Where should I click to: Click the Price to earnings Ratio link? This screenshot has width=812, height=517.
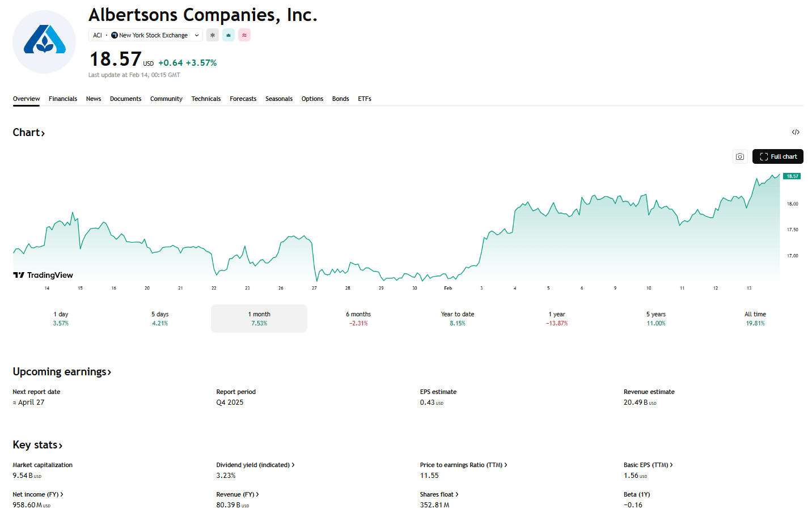point(463,465)
